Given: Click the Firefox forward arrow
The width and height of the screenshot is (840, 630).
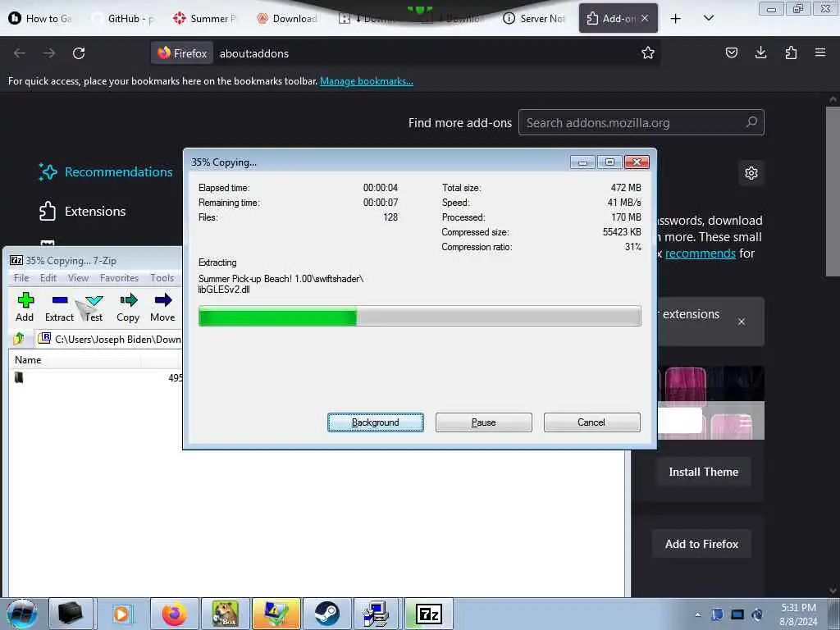Looking at the screenshot, I should click(49, 53).
